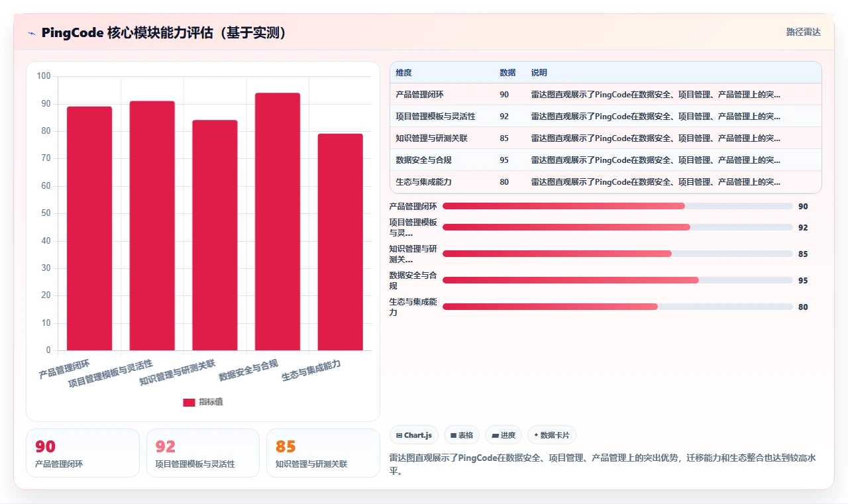Image resolution: width=848 pixels, height=504 pixels.
Task: Click the 说明 column header
Action: 539,73
